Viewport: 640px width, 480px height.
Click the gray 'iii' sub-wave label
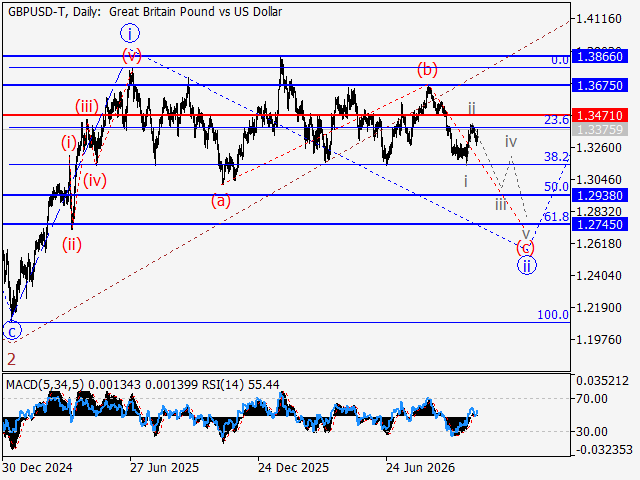[x=501, y=204]
